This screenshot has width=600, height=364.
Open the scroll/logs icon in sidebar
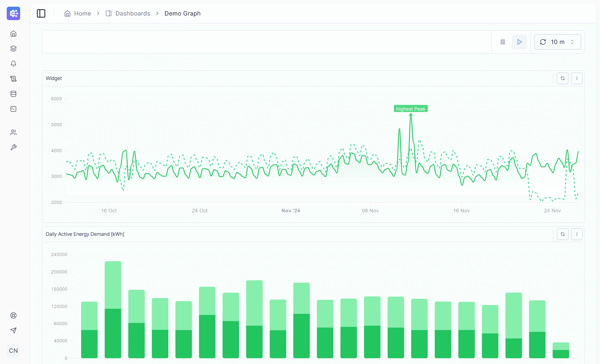[x=13, y=79]
